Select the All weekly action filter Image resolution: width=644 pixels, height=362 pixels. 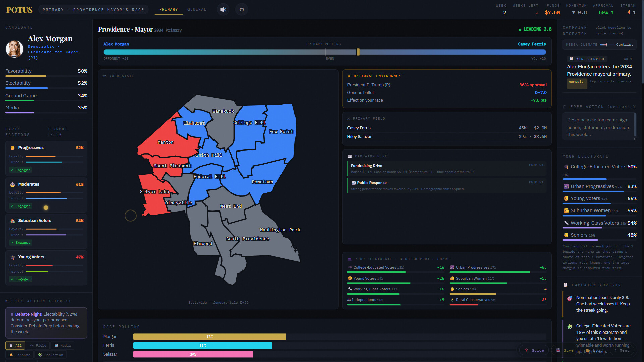tap(15, 346)
